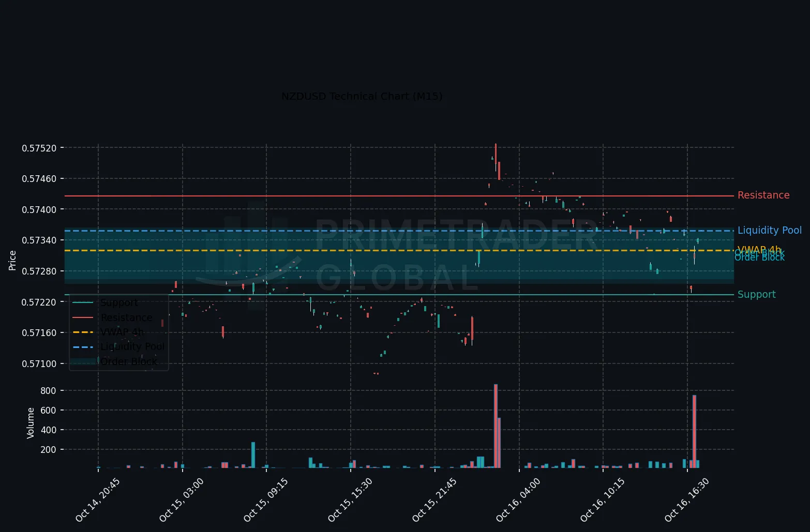
Task: Click the Support label at right edge
Action: 756,295
